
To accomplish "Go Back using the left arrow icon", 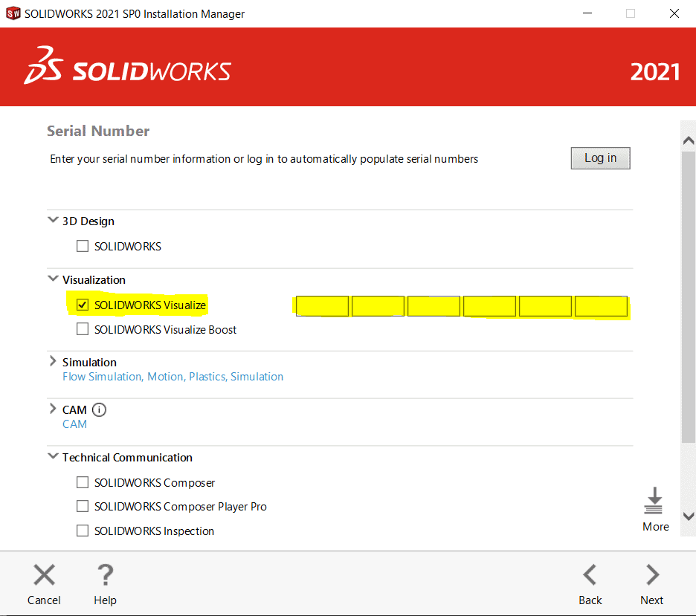I will (x=590, y=574).
